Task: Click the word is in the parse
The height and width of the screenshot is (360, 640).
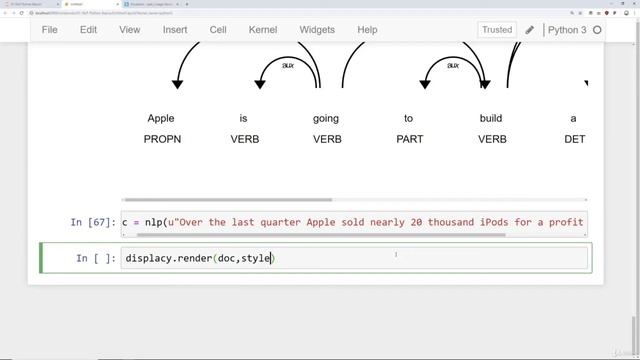Action: click(243, 118)
